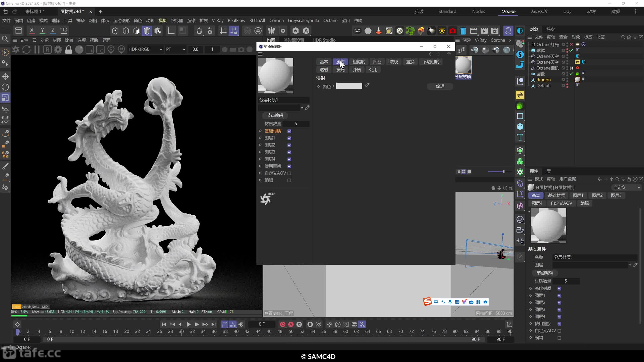Click frame 30 on the timeline ruler
Viewport: 644px width, 362px height.
[181, 331]
